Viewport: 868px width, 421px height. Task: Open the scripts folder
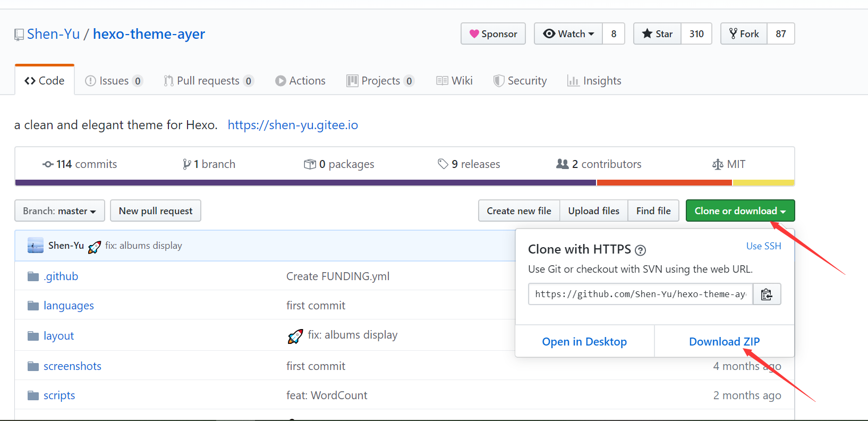(59, 395)
